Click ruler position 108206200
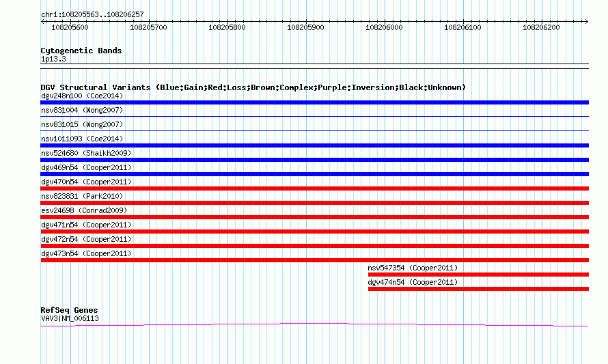This screenshot has height=364, width=608. (541, 27)
